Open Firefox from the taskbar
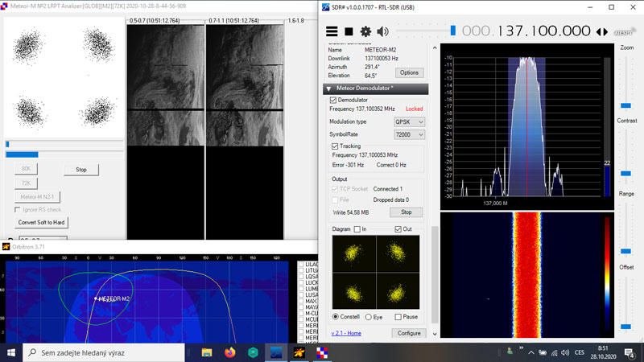This screenshot has width=644, height=362. [x=230, y=352]
